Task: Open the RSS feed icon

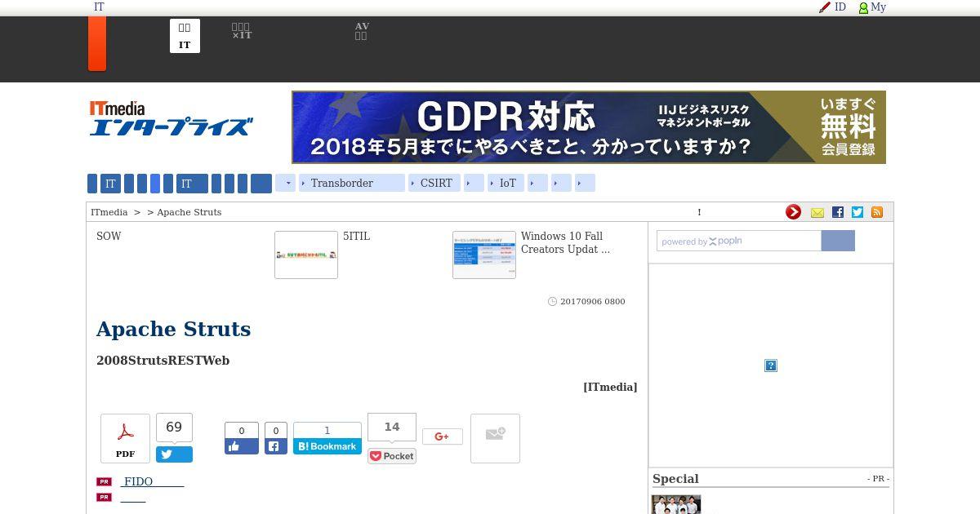Action: tap(877, 212)
